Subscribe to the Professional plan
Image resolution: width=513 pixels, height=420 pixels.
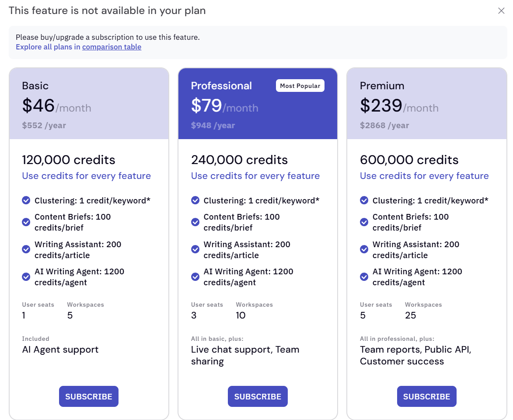[258, 396]
